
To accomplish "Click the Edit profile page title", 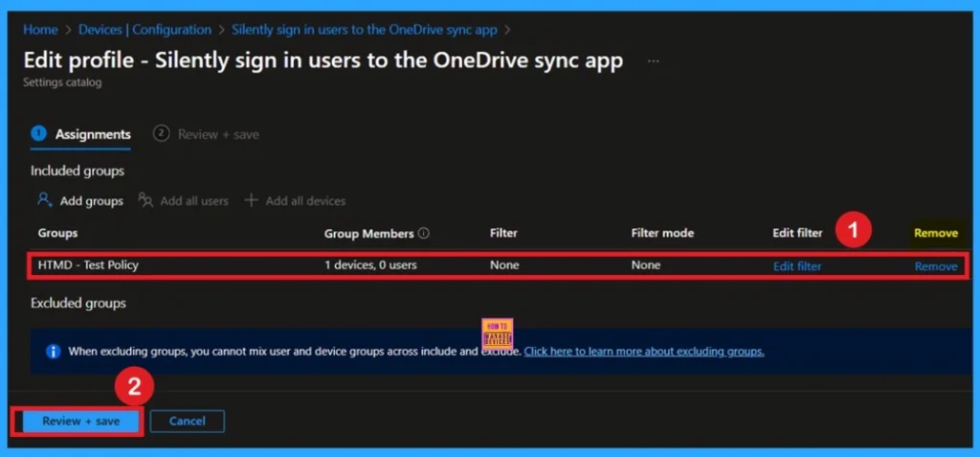I will (x=323, y=60).
